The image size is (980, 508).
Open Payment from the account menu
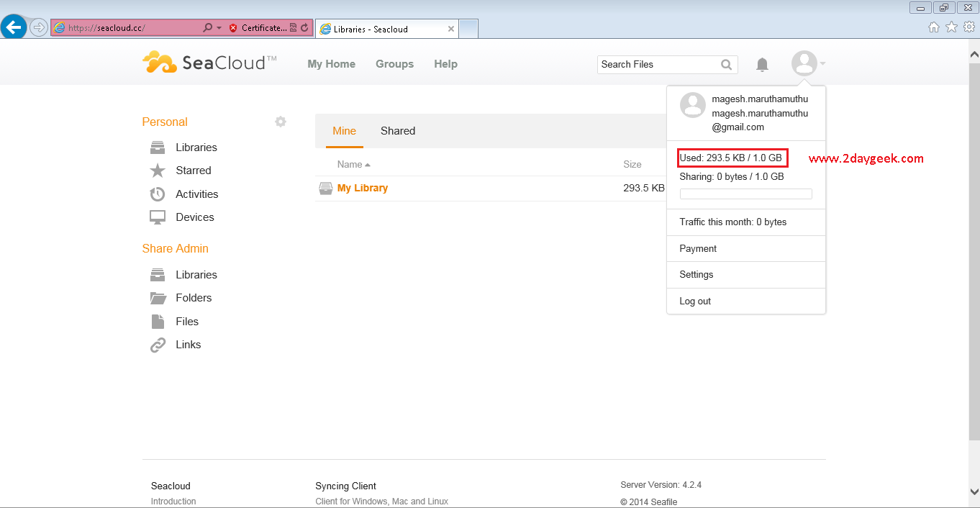coord(746,248)
